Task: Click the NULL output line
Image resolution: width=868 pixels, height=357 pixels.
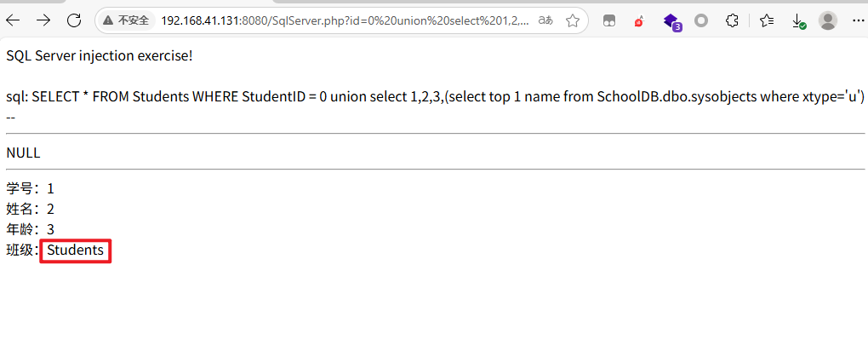Action: click(x=23, y=153)
